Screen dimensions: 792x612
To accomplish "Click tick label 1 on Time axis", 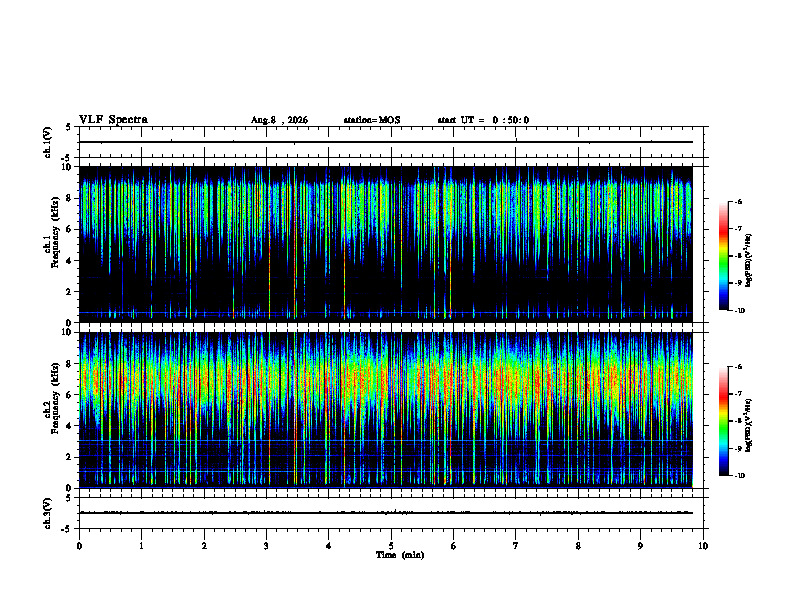I will (141, 546).
